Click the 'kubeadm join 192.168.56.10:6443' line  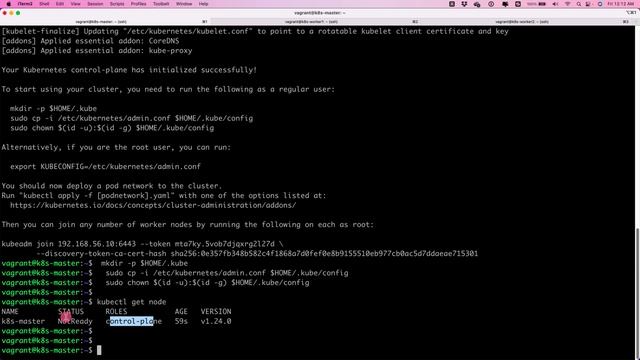(x=142, y=244)
